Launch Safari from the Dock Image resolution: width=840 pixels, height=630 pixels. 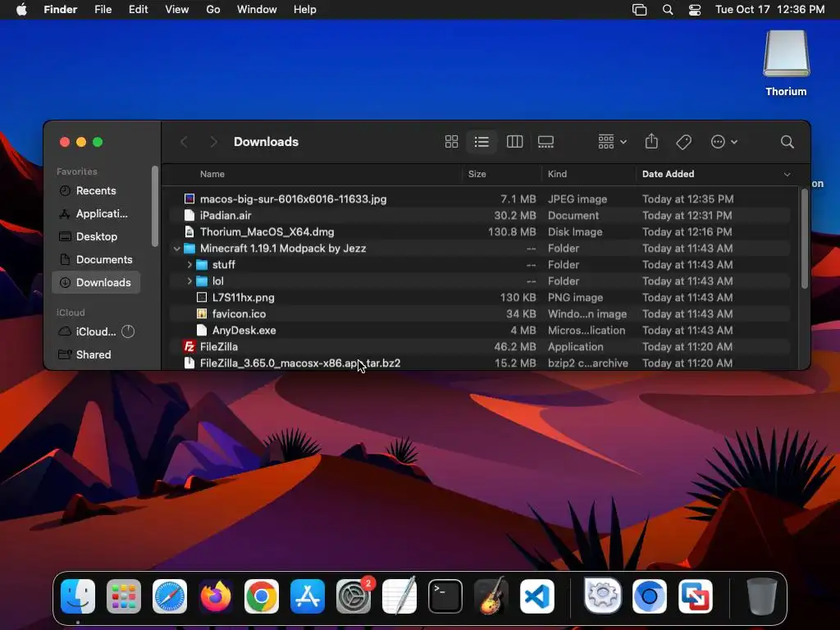point(170,596)
